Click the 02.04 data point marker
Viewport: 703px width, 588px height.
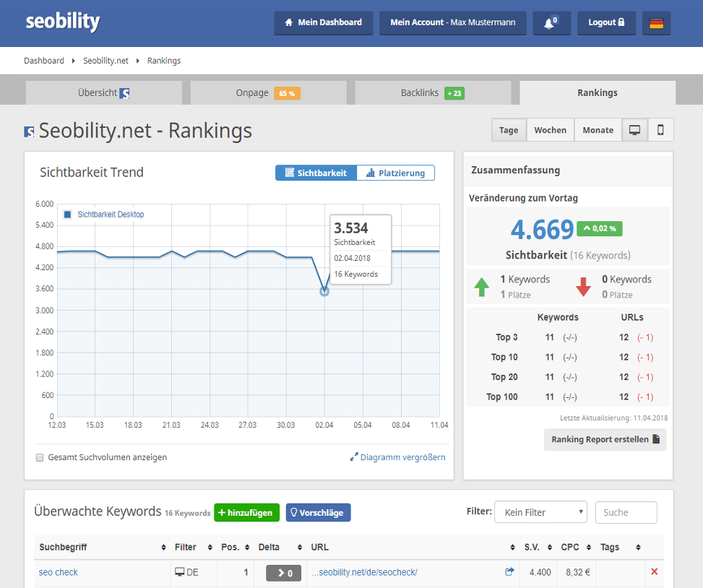click(x=324, y=292)
